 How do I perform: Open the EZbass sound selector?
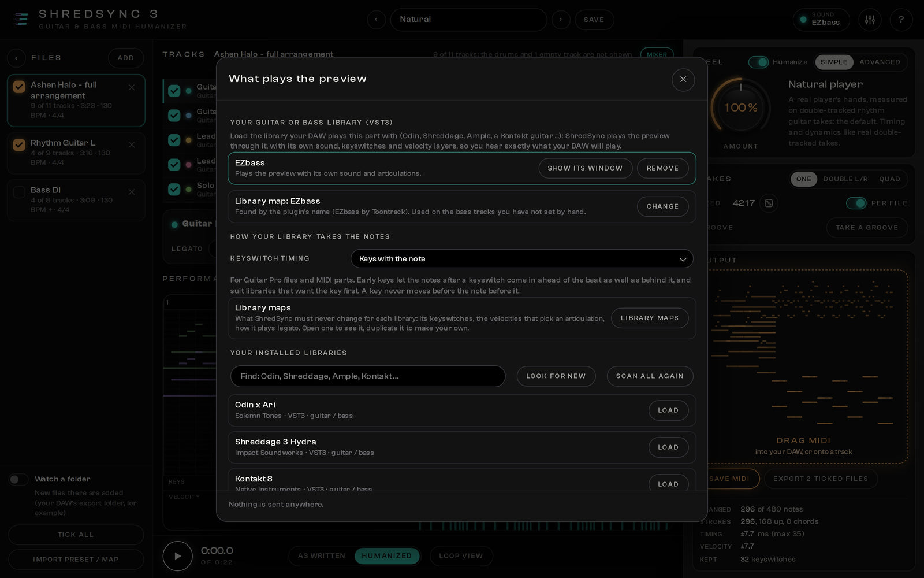pos(821,20)
